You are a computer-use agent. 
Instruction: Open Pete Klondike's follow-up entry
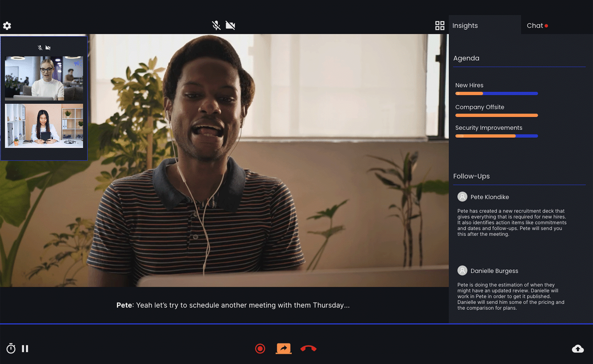(490, 197)
